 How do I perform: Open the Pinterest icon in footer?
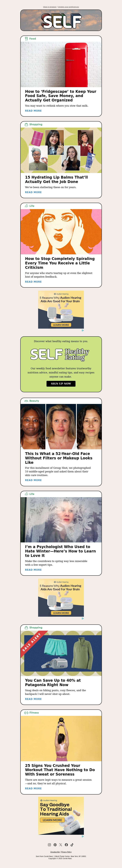click(x=55, y=845)
